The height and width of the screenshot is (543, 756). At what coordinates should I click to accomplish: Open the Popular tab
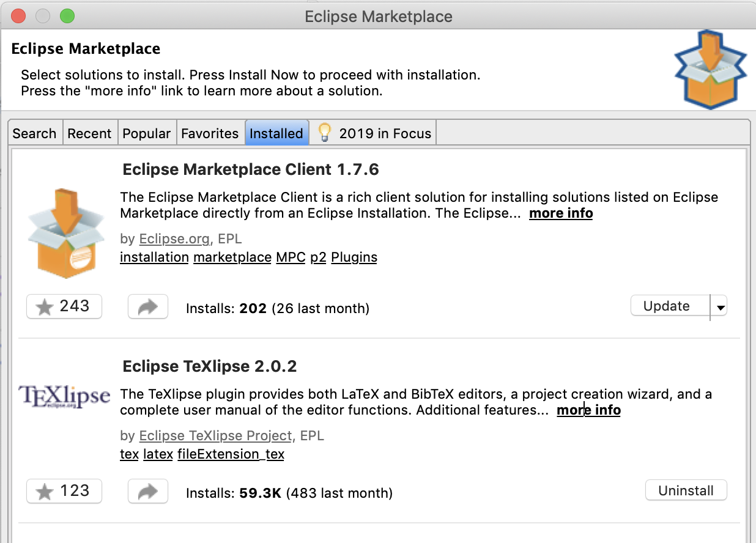pyautogui.click(x=147, y=133)
